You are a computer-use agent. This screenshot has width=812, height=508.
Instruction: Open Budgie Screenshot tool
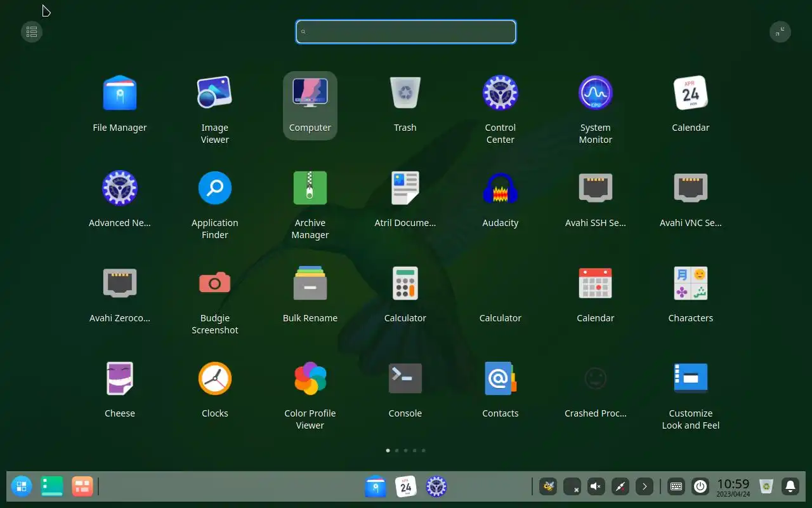pyautogui.click(x=215, y=284)
